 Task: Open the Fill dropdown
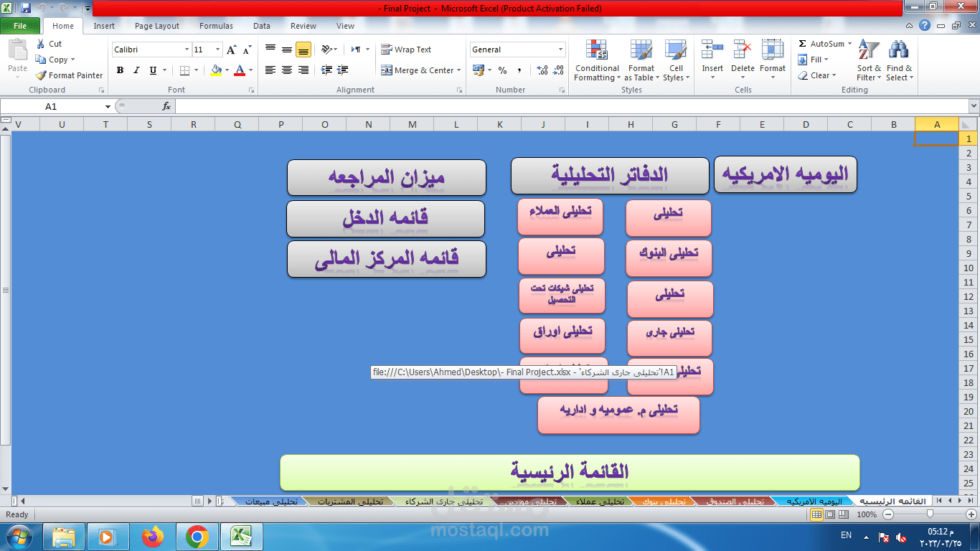pyautogui.click(x=814, y=60)
